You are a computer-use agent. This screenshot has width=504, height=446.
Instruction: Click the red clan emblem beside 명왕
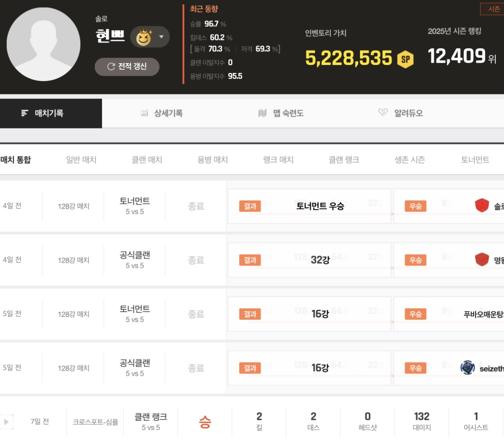(x=482, y=260)
